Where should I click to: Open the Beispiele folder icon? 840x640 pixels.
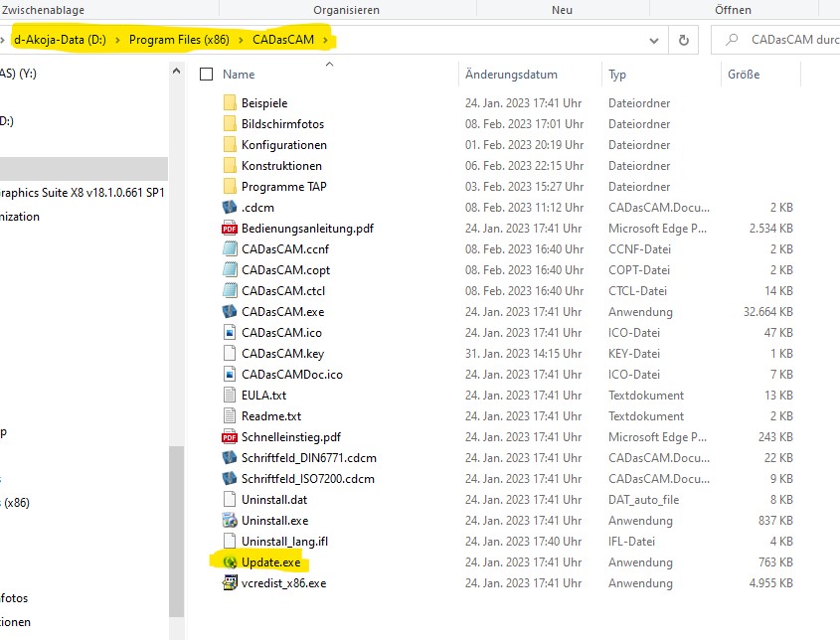[230, 102]
